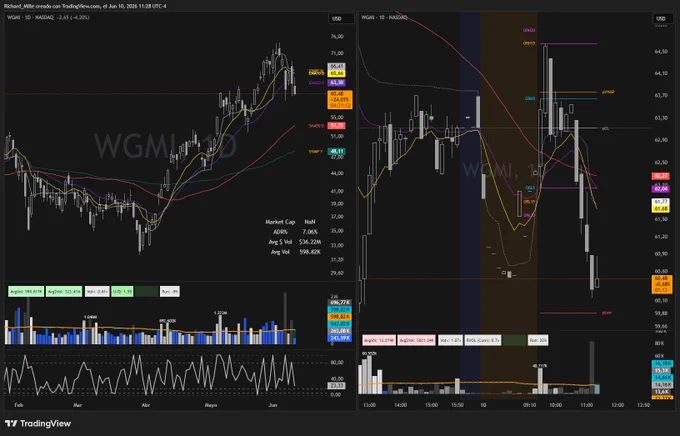Click the Jun date on the daily time axis
The height and width of the screenshot is (436, 680).
point(273,405)
